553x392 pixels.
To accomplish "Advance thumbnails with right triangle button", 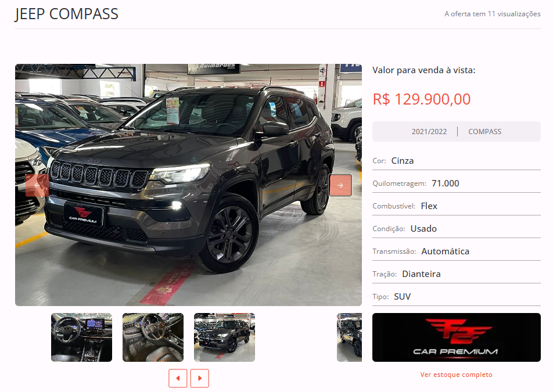I will tap(200, 378).
